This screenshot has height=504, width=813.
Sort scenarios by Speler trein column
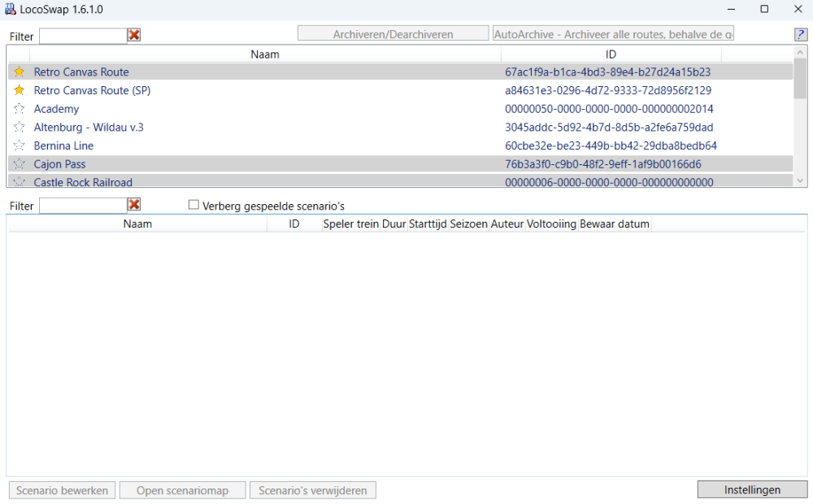point(351,224)
